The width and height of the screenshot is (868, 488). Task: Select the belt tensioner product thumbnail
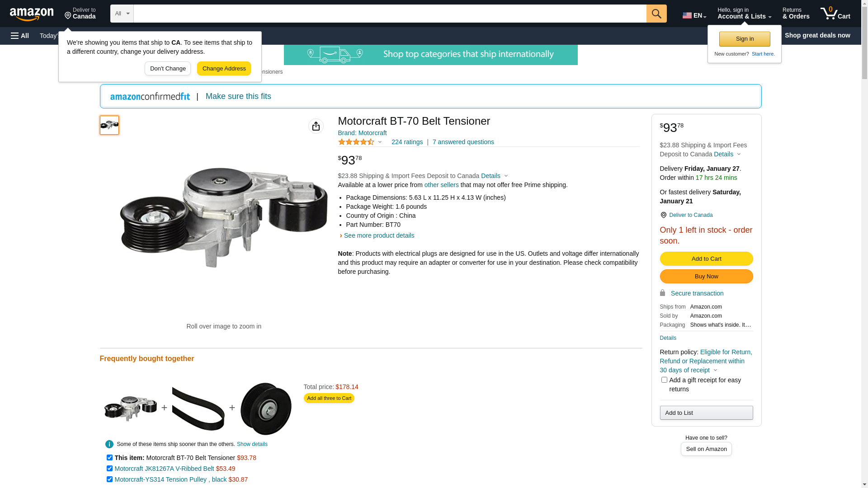click(109, 125)
